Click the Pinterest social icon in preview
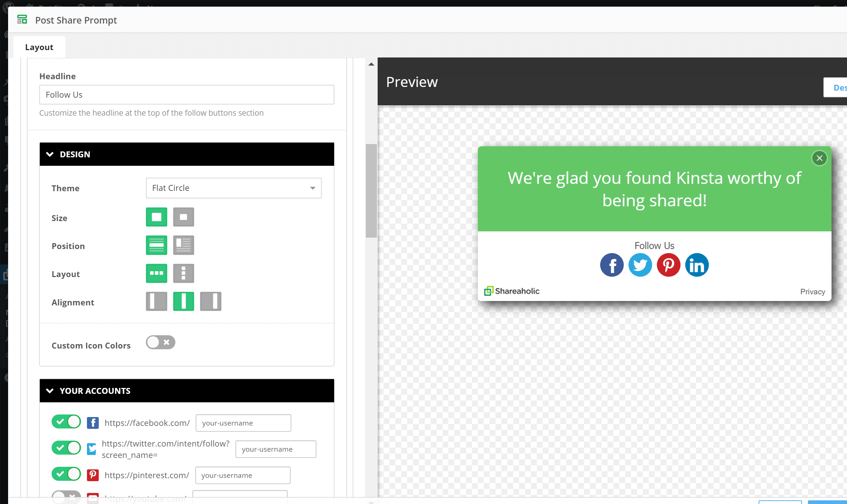Viewport: 847px width, 504px height. coord(668,265)
